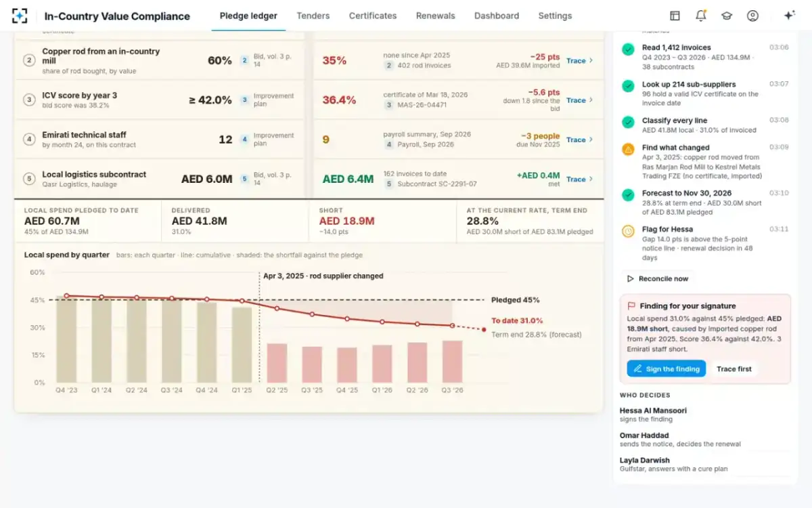
Task: Click the Apr 3, 2025 rod supplier changed marker
Action: tap(323, 276)
